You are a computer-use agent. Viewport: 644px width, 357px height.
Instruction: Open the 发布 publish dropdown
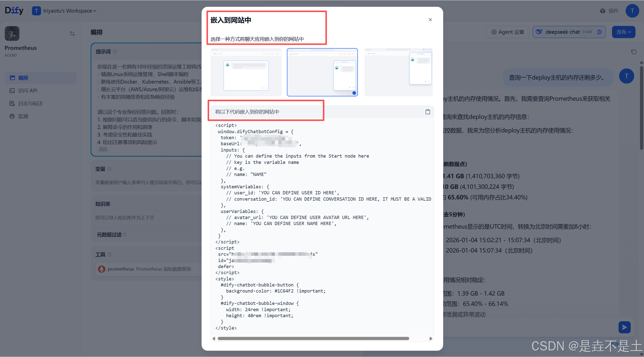pos(623,32)
